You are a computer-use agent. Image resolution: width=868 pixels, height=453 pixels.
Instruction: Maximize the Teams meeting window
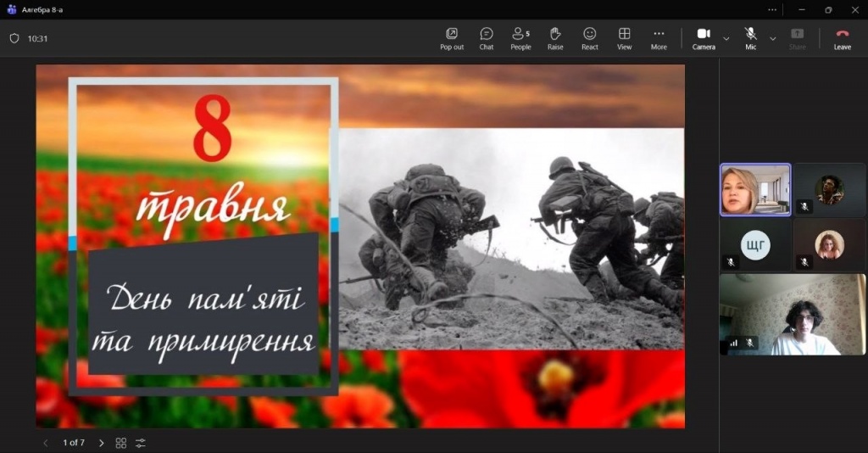[x=828, y=9]
